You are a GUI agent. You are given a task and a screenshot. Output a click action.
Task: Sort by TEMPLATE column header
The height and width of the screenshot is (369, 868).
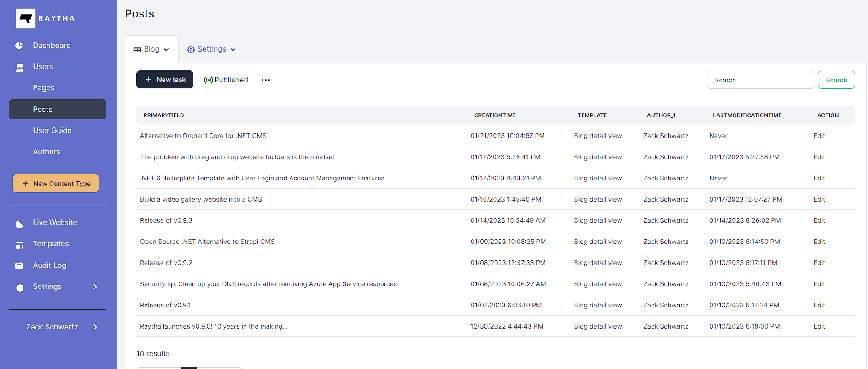pyautogui.click(x=592, y=115)
